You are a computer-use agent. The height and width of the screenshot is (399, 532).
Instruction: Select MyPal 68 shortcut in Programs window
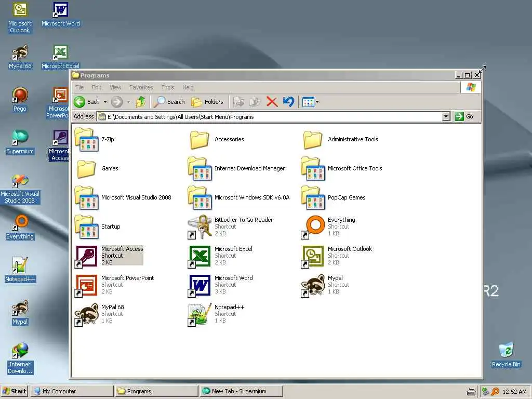pos(99,314)
